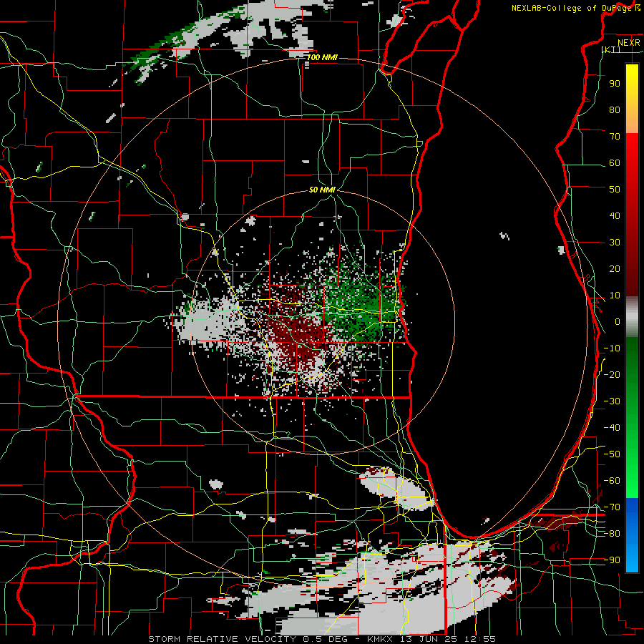
Task: Click the 12:55 timestamp in the caption
Action: click(x=480, y=639)
